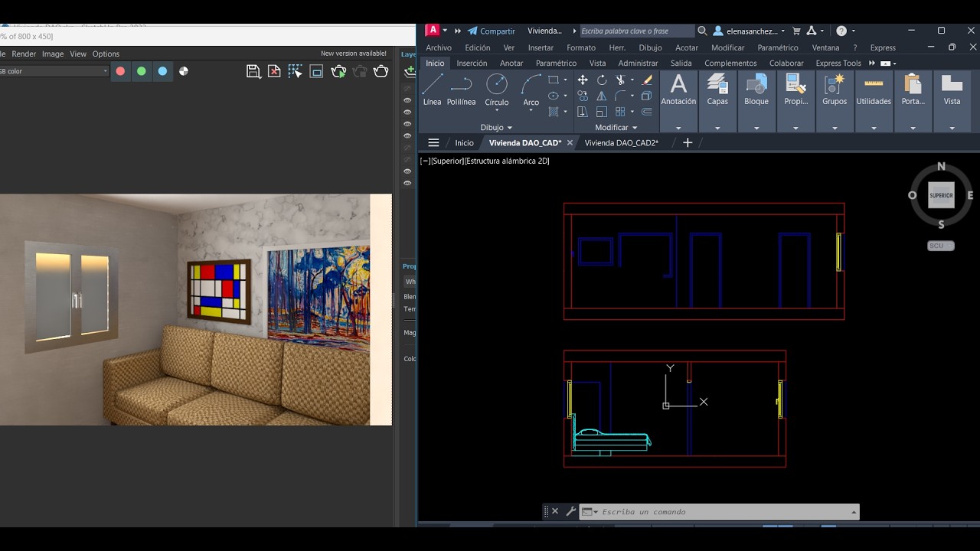Open the Anotación ribbon panel button
Viewport: 980px width, 551px height.
(678, 101)
